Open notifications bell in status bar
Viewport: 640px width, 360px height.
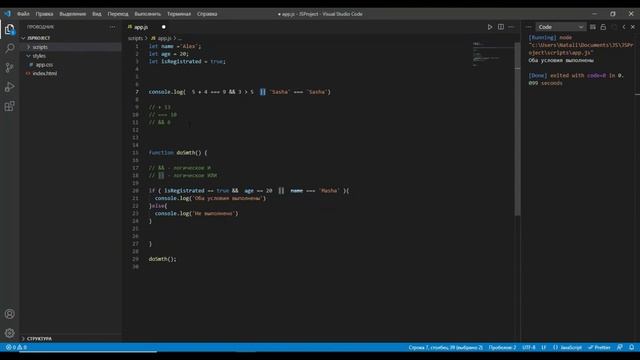click(631, 347)
